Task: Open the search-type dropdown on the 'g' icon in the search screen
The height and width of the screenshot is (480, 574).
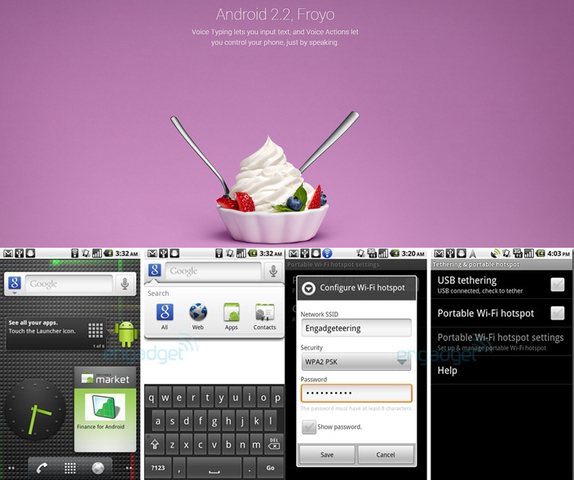Action: coord(154,272)
